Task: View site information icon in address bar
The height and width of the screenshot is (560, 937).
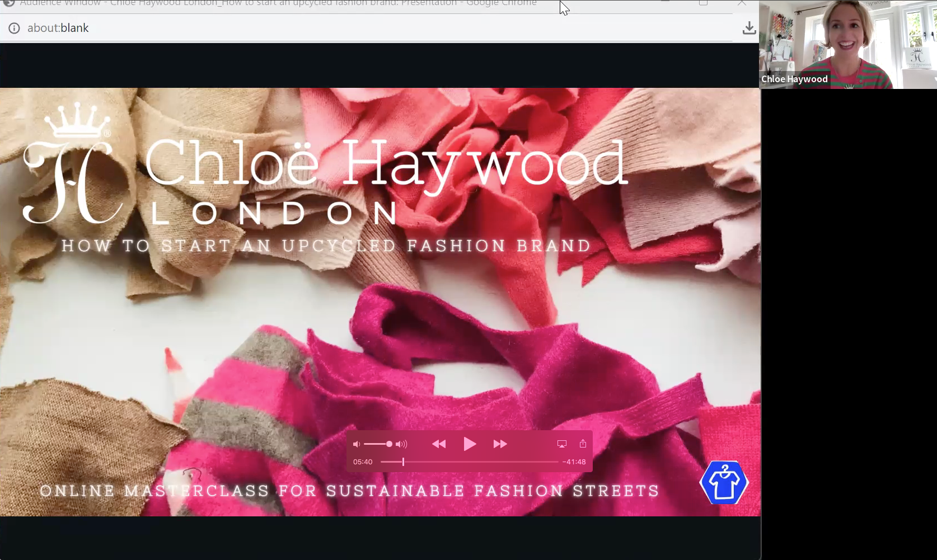Action: tap(14, 28)
